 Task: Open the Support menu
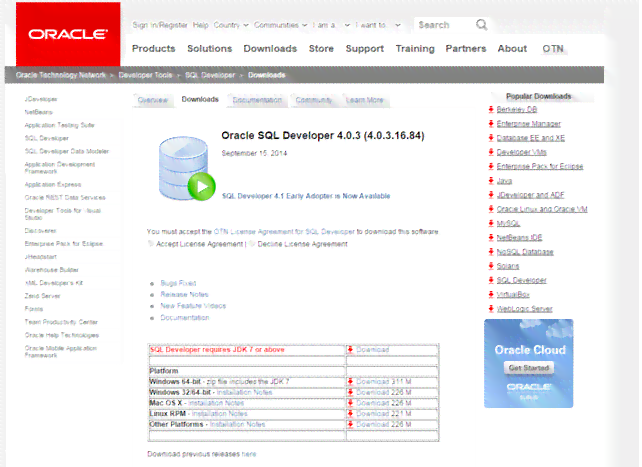tap(364, 49)
